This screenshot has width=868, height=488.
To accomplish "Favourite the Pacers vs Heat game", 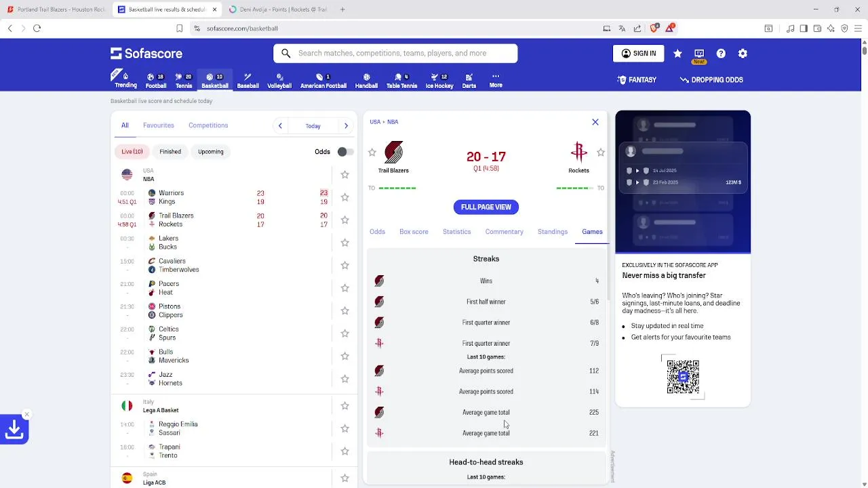I will 344,288.
